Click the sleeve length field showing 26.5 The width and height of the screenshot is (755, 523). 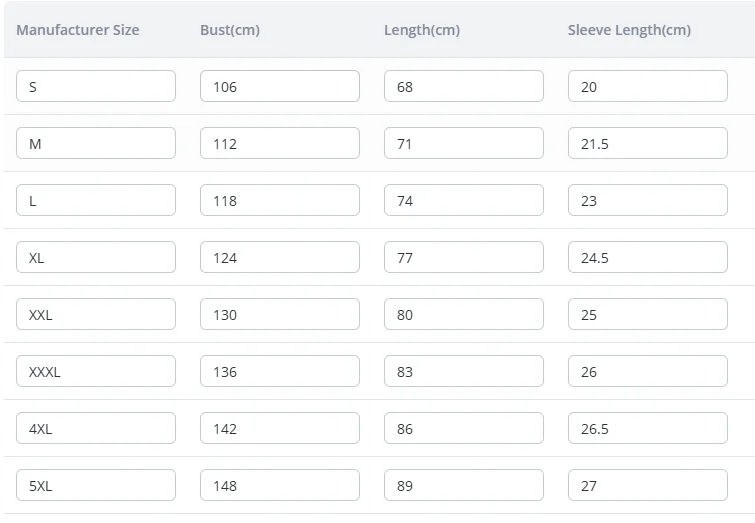(x=647, y=428)
